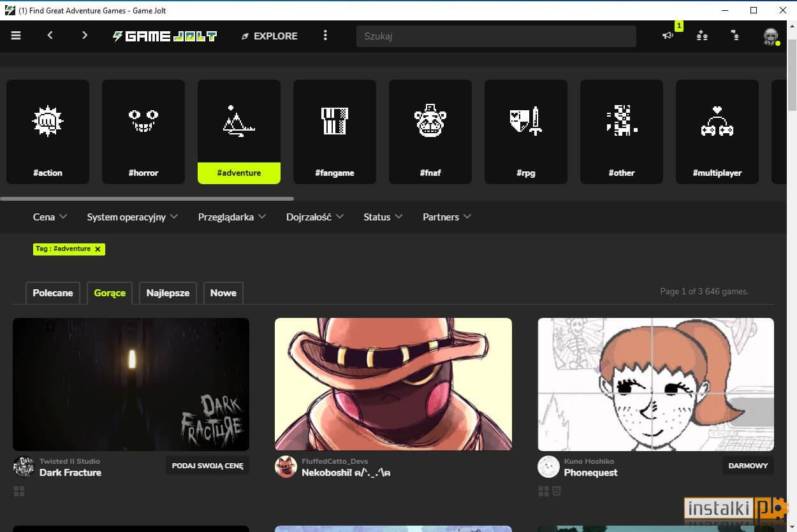This screenshot has height=532, width=797.
Task: Focus the Szukaj search field
Action: point(496,36)
